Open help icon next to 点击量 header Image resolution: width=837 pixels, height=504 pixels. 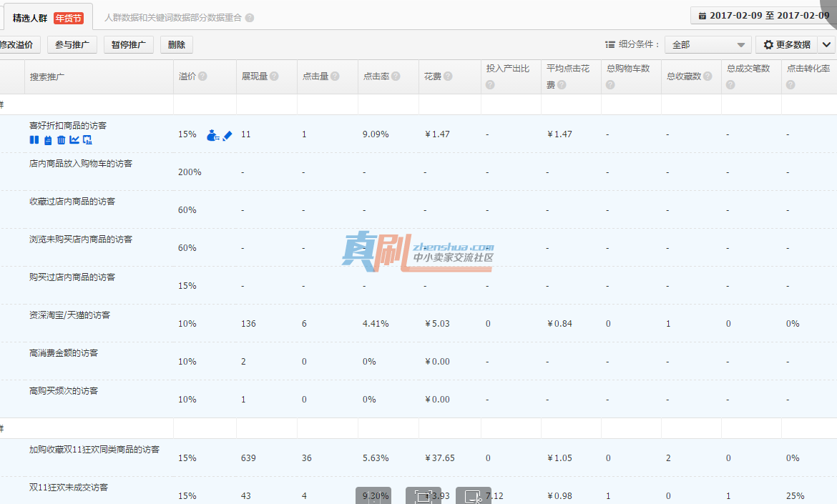tap(335, 76)
